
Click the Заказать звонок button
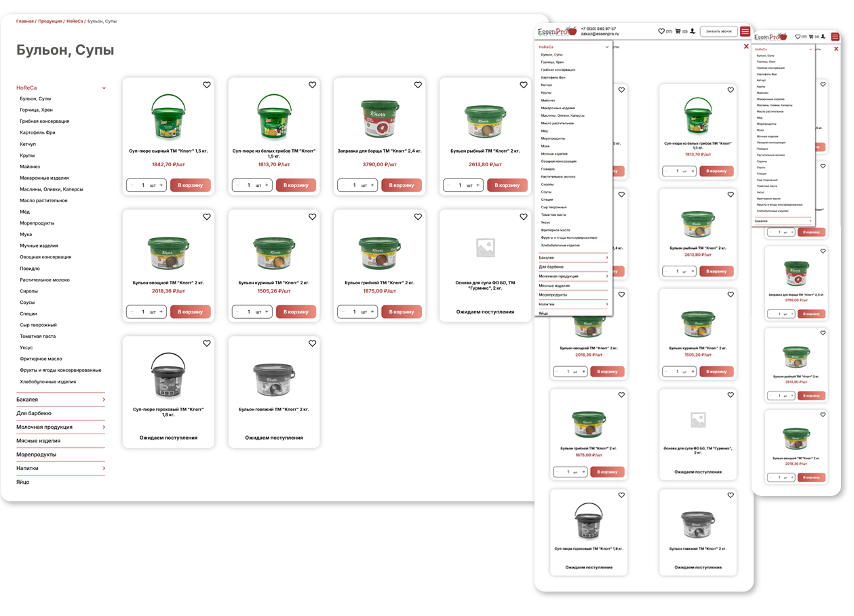718,31
